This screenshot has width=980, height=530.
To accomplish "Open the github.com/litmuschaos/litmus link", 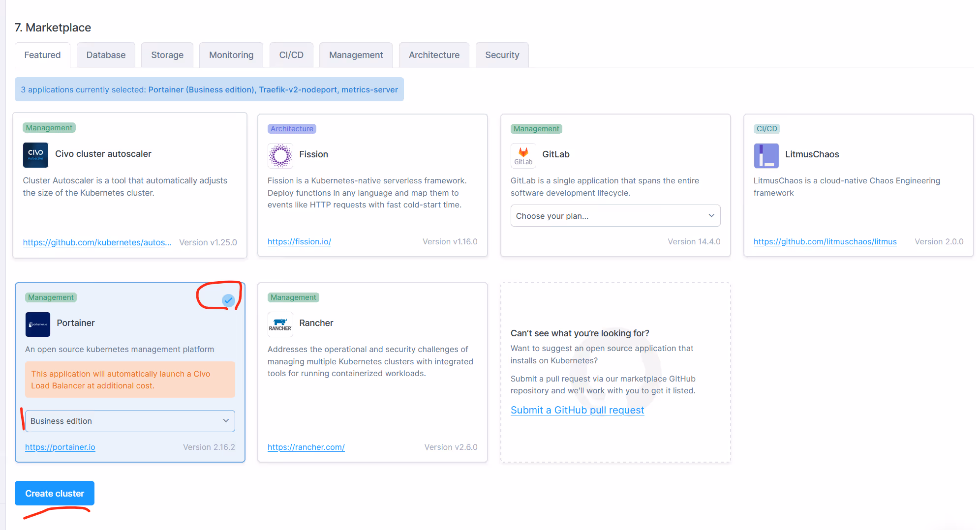I will tap(825, 241).
